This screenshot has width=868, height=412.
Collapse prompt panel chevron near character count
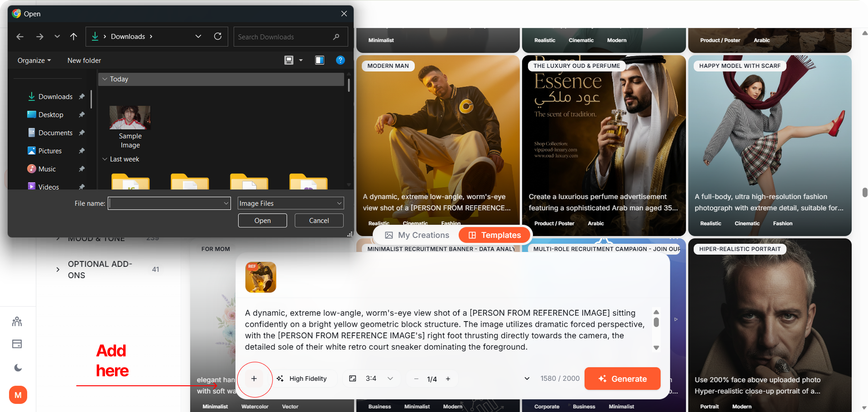527,379
